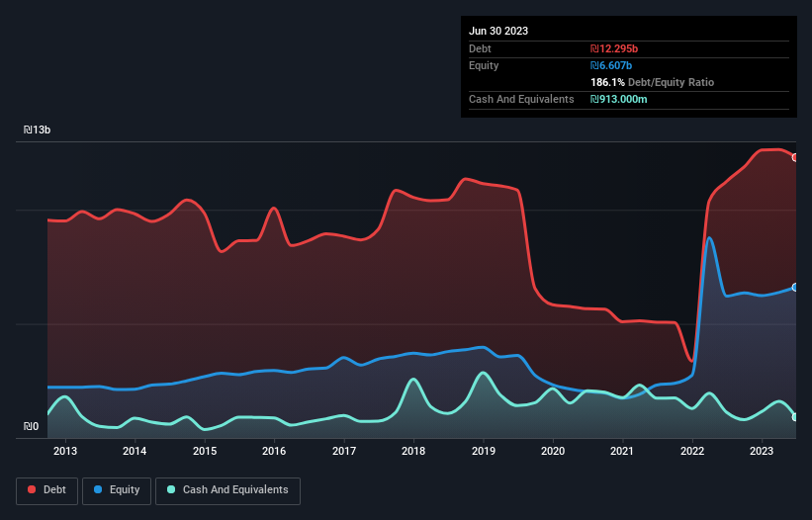Click the 2020 x-axis label

[x=553, y=451]
